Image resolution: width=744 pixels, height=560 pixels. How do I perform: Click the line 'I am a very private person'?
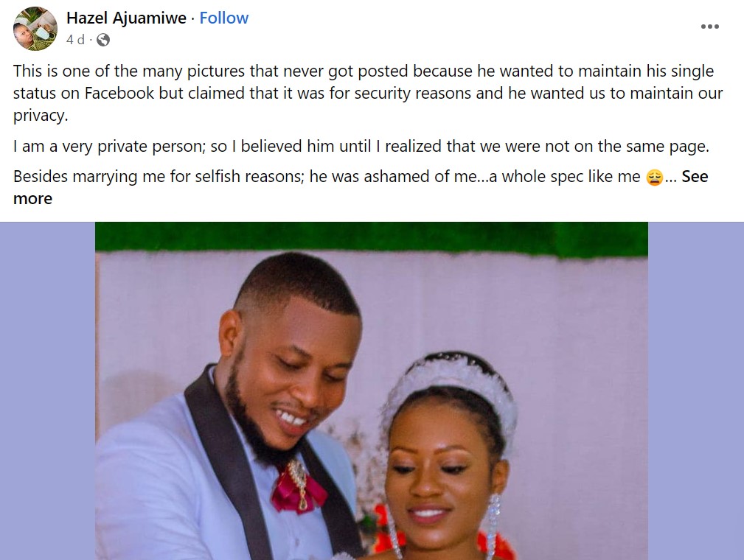click(x=361, y=146)
